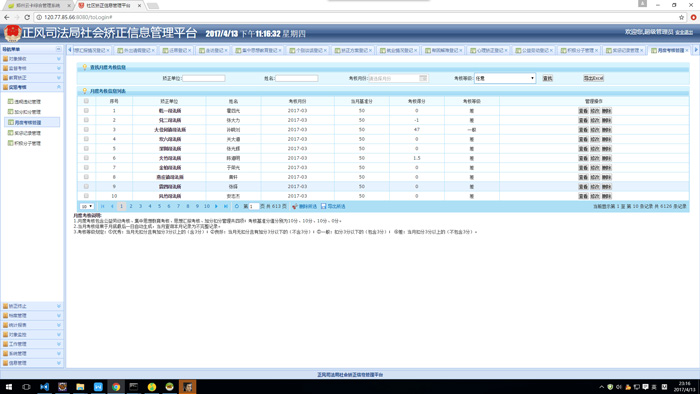This screenshot has height=394, width=700.
Task: Switch to the 个别谈话登记 tab
Action: coord(308,50)
